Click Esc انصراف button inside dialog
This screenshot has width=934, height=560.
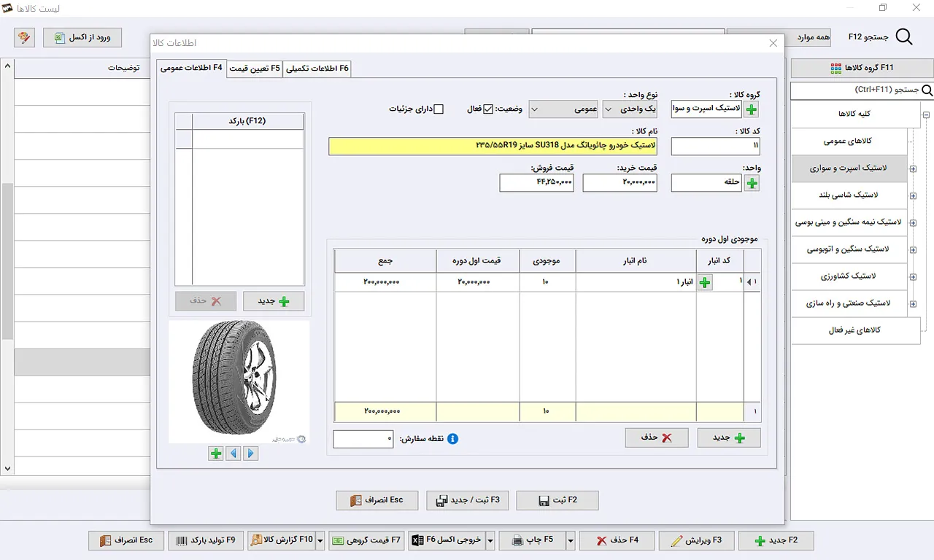(x=377, y=500)
